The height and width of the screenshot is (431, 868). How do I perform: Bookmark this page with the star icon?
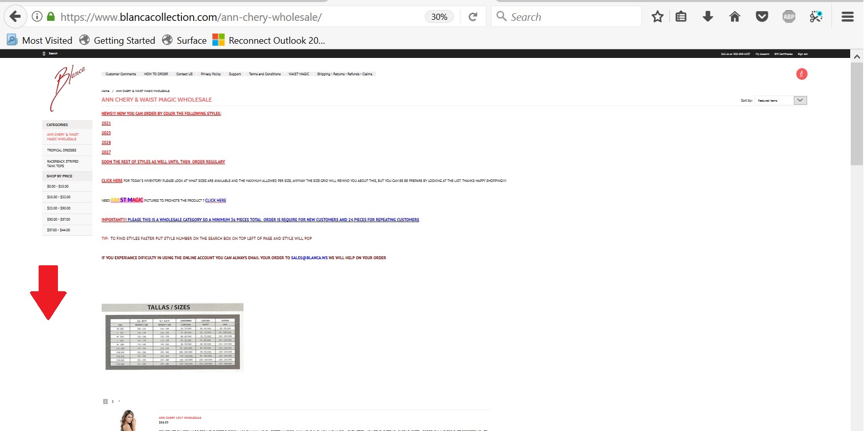657,17
